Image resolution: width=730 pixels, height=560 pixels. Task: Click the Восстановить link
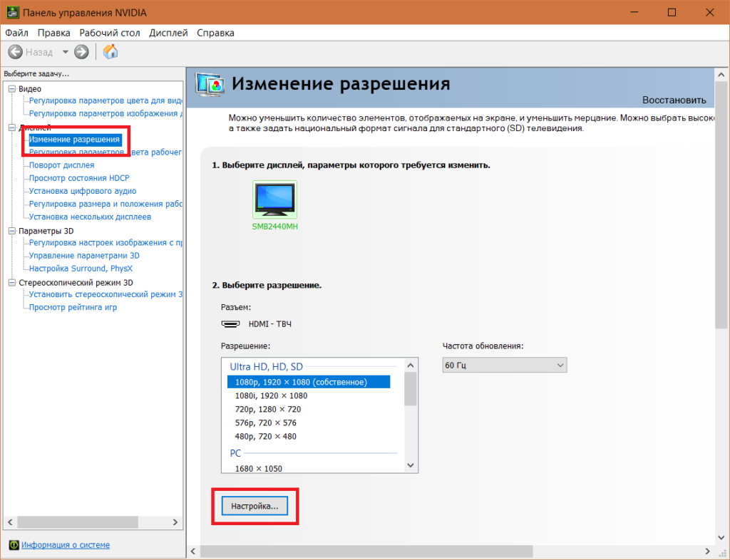click(x=674, y=100)
